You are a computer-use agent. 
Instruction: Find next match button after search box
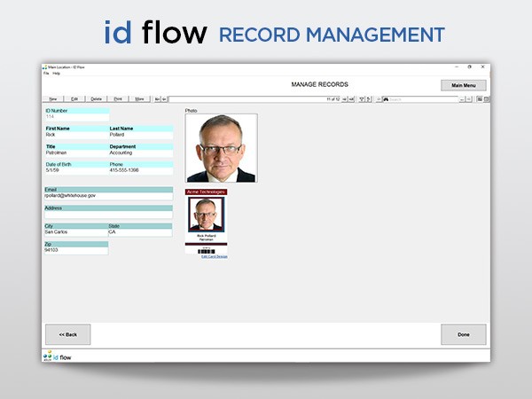[468, 99]
